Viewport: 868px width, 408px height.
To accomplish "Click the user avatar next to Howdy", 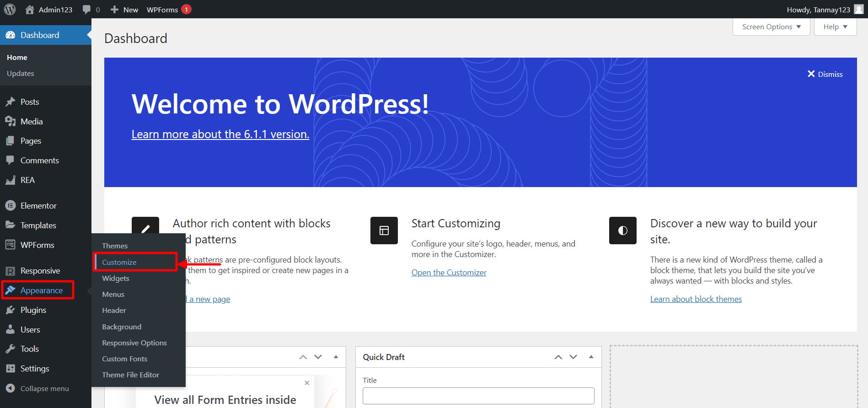I will pyautogui.click(x=859, y=9).
